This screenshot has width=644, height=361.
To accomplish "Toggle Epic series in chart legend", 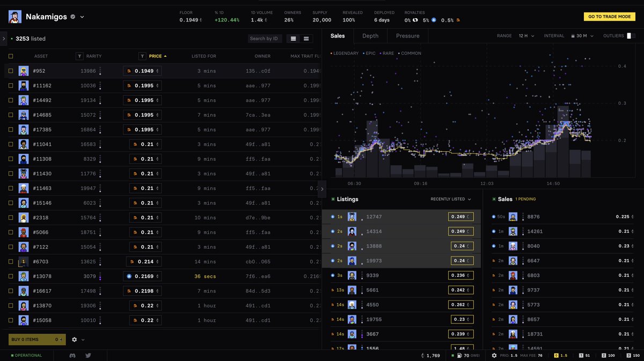I will (369, 53).
